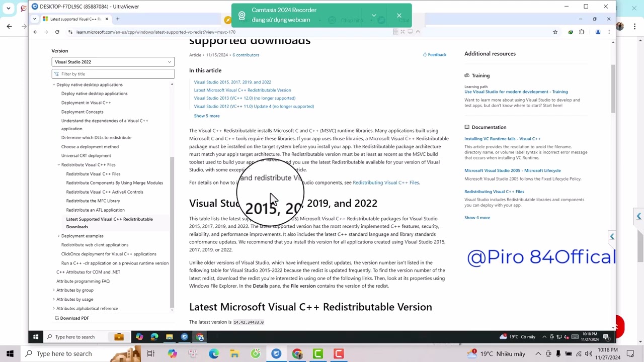Image resolution: width=644 pixels, height=362 pixels.
Task: Click Show 4 more under Documentation
Action: [x=477, y=218]
